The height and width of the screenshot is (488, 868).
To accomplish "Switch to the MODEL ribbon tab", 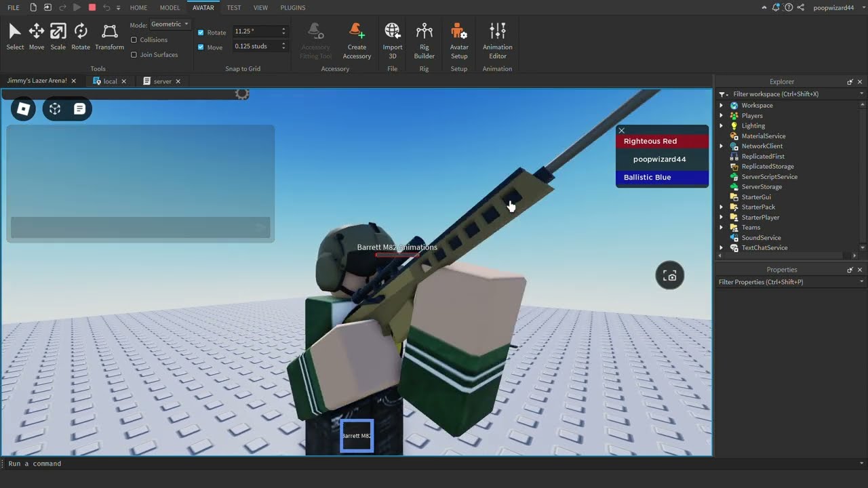I will 170,7.
